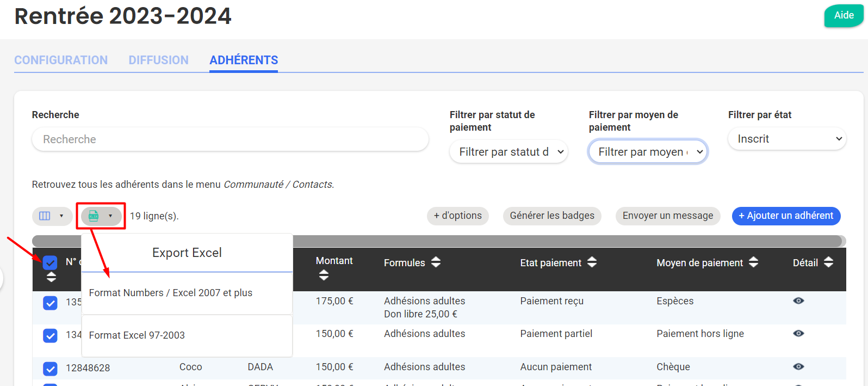Click the Paiement reçu status cell
Screen dimensions: 868x386
pos(551,301)
